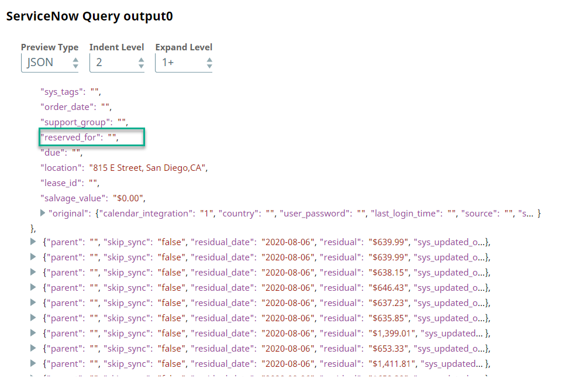
Task: Click the Expand Level label
Action: click(184, 47)
